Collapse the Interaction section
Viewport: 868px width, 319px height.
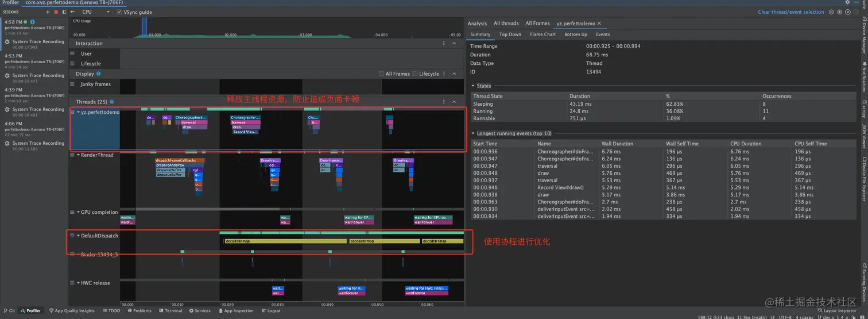[454, 43]
